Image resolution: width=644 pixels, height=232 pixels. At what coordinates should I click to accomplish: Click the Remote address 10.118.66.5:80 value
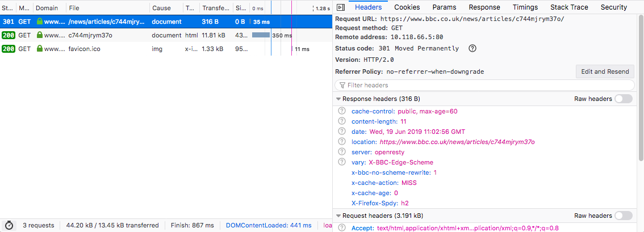[417, 37]
